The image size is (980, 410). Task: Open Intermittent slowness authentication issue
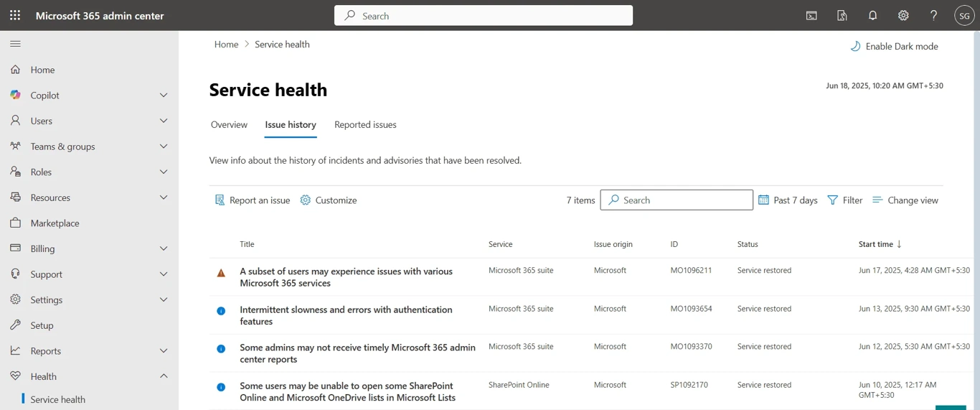[346, 315]
